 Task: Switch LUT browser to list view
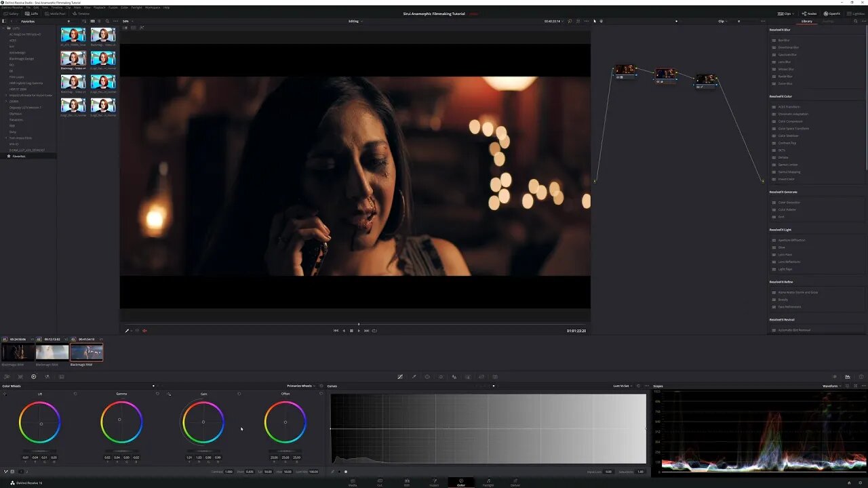click(99, 21)
